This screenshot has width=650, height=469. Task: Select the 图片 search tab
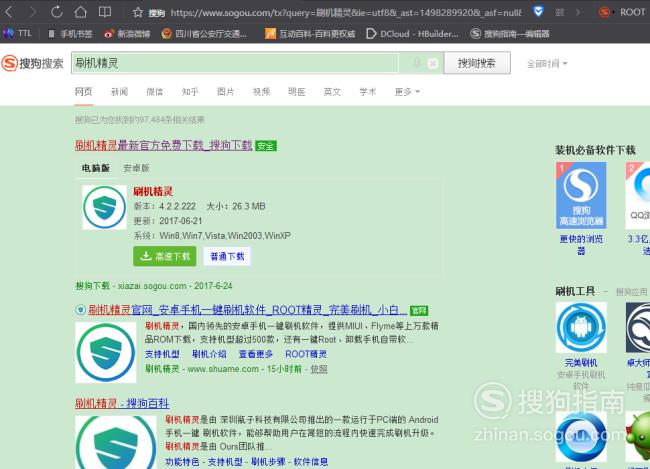226,92
